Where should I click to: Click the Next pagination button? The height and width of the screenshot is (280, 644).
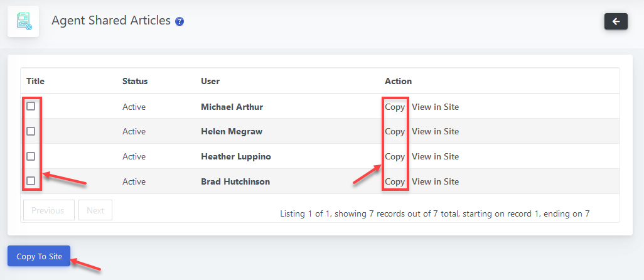coord(95,210)
